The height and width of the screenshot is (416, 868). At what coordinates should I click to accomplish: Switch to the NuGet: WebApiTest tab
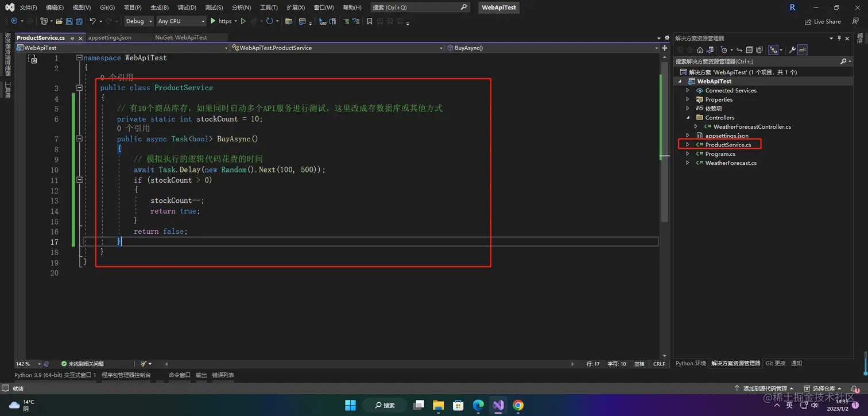click(x=181, y=37)
